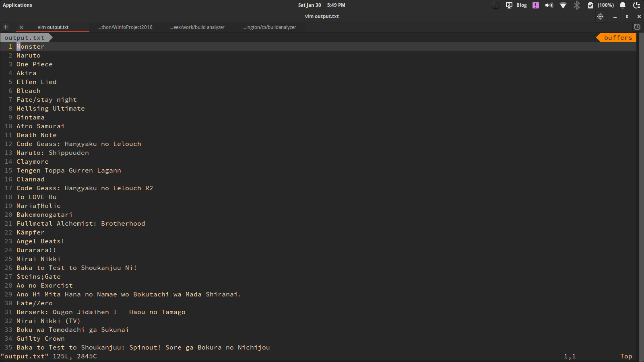644x362 pixels.
Task: Switch to the ...eek/work/build analyzer tab
Action: 197,27
